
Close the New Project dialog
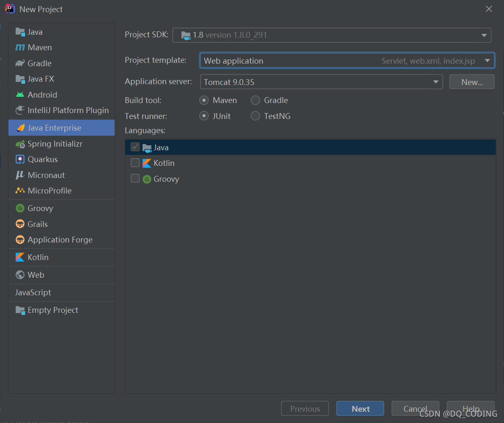489,9
